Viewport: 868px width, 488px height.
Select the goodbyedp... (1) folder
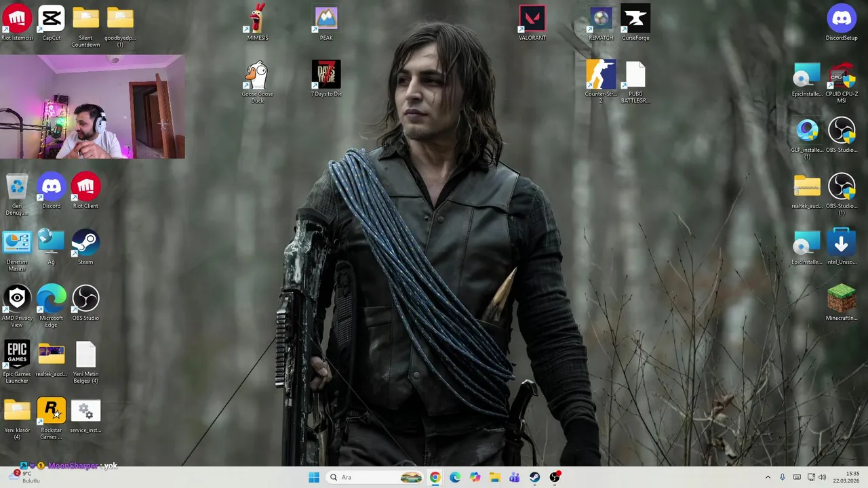pyautogui.click(x=120, y=26)
